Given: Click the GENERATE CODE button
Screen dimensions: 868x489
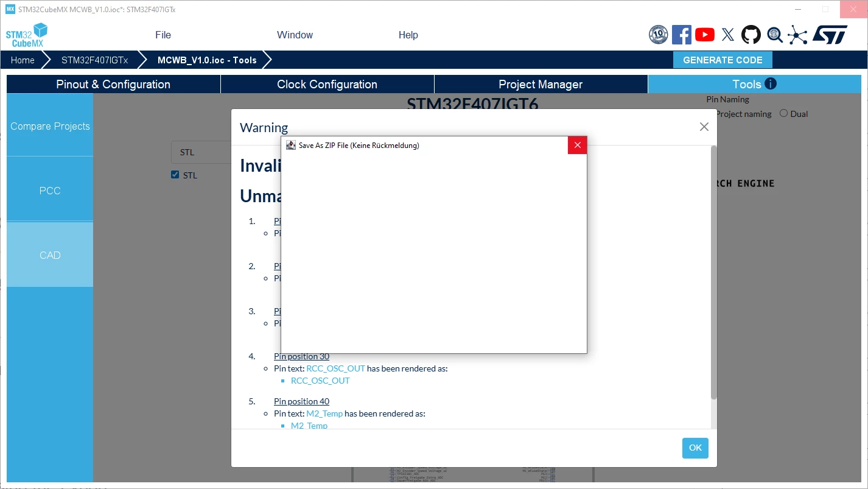Looking at the screenshot, I should 723,60.
